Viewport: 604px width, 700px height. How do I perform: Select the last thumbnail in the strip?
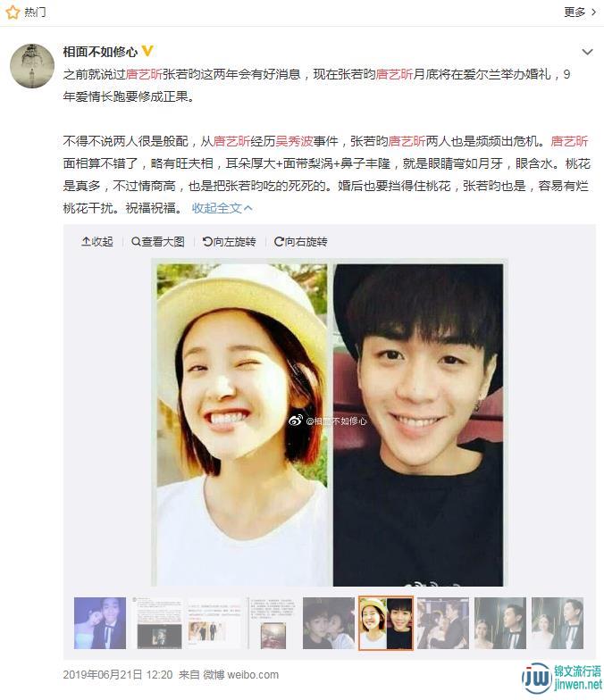click(x=558, y=623)
